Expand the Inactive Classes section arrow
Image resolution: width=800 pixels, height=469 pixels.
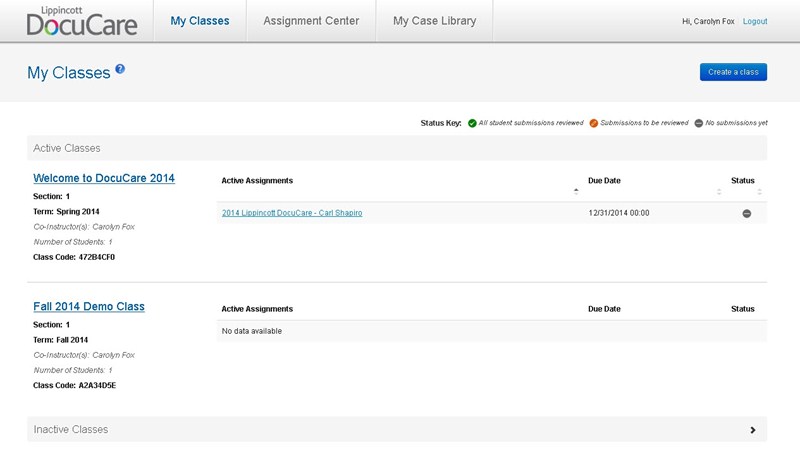[753, 430]
